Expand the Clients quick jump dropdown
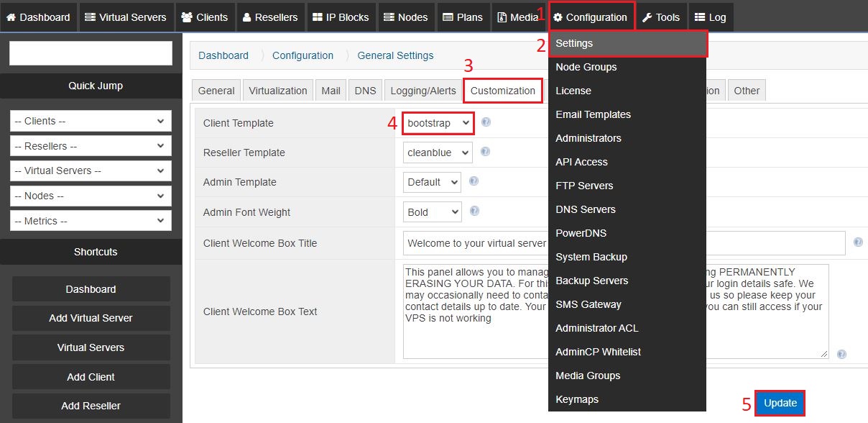 (x=90, y=121)
